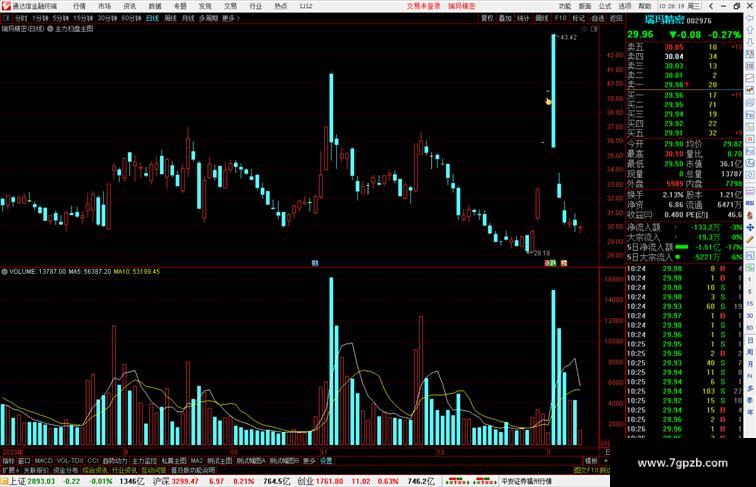This screenshot has height=487, width=756.
Task: Open the 资金分布 fund distribution tab
Action: (66, 470)
